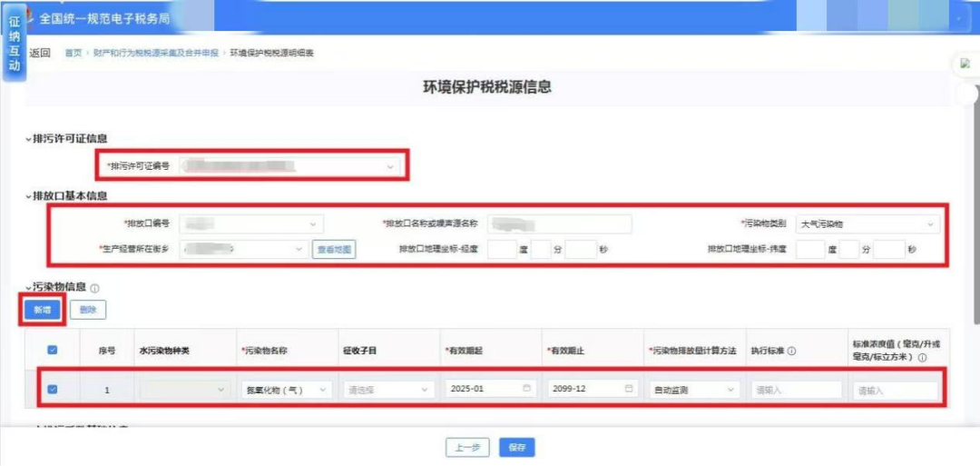The height and width of the screenshot is (466, 980).
Task: Open calendar icon in 有效期止 field
Action: tap(628, 389)
